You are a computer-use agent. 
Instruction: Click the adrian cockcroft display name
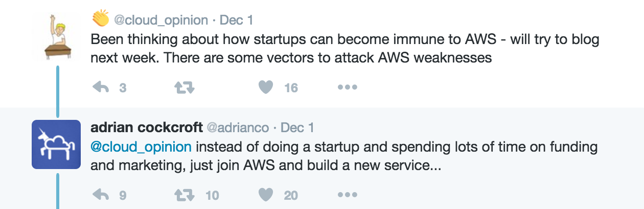[147, 127]
